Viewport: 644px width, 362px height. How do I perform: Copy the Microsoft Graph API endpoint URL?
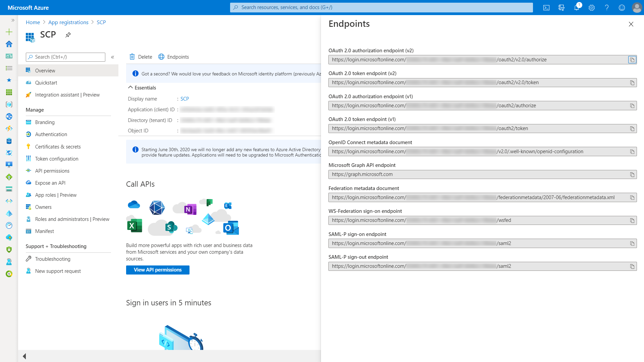point(632,175)
